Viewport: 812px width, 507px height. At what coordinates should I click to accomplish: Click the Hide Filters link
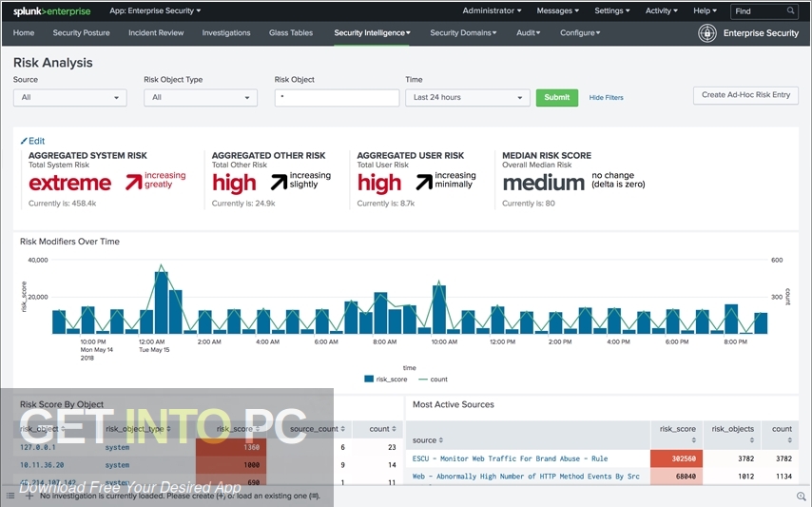coord(606,97)
